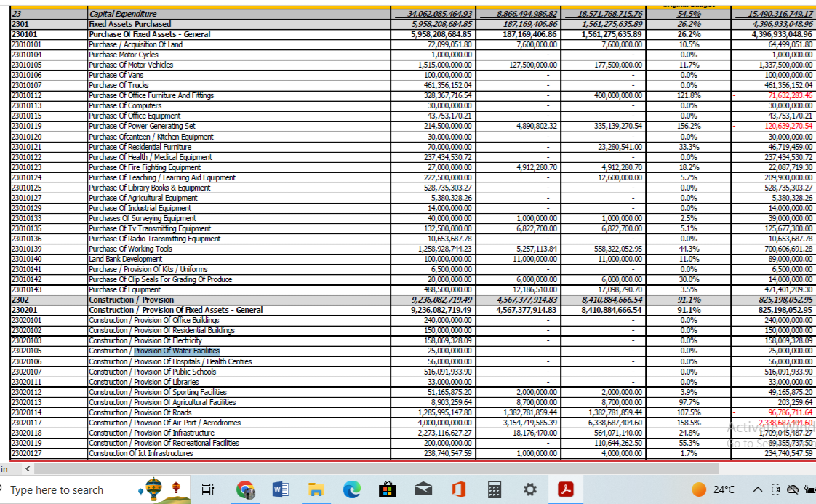
Task: Click the 'Purchase Of Trucks' description
Action: (119, 85)
